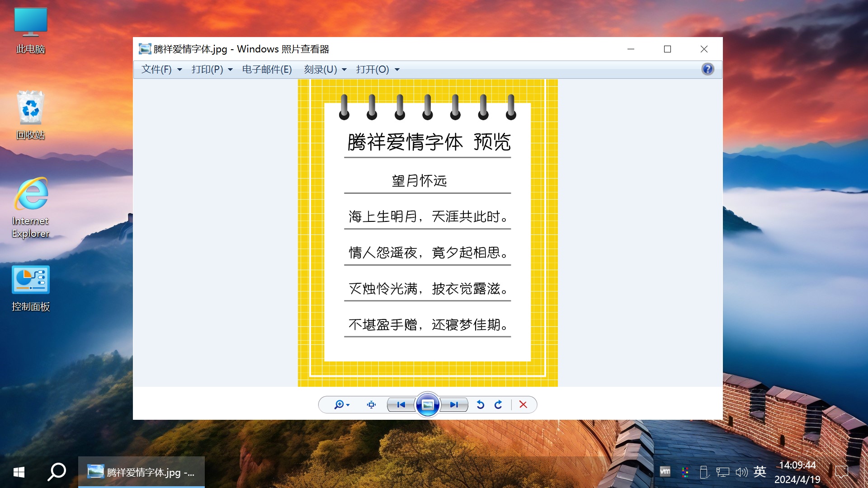This screenshot has height=488, width=868.
Task: Open the help question mark icon
Action: click(x=708, y=69)
